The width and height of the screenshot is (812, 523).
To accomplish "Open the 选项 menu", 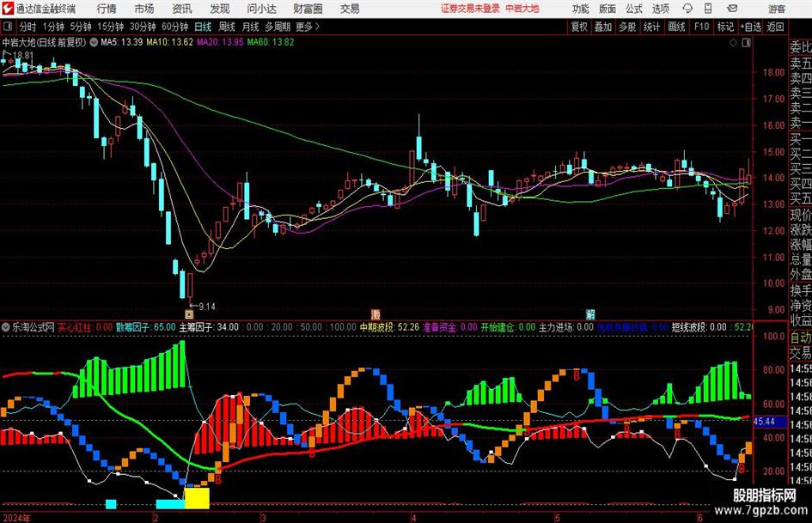I will [x=660, y=9].
